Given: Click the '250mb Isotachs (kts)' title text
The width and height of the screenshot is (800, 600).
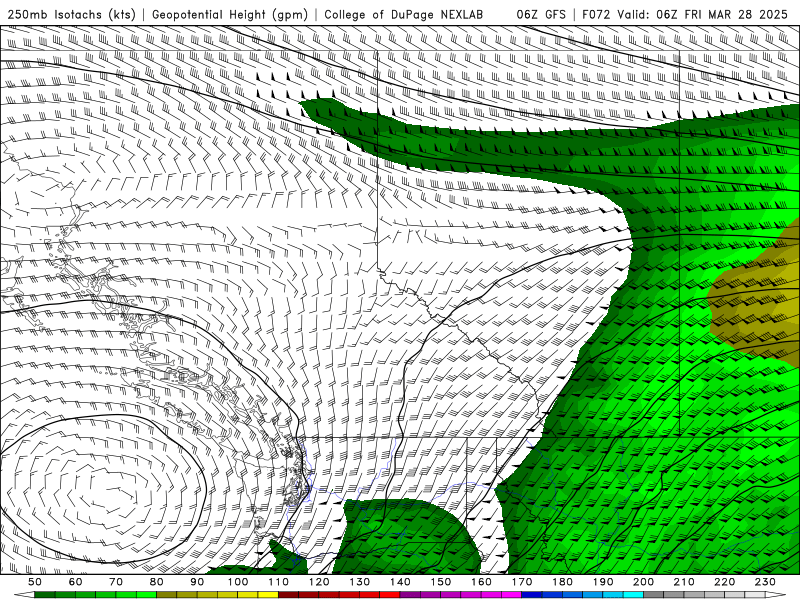Looking at the screenshot, I should 72,15.
